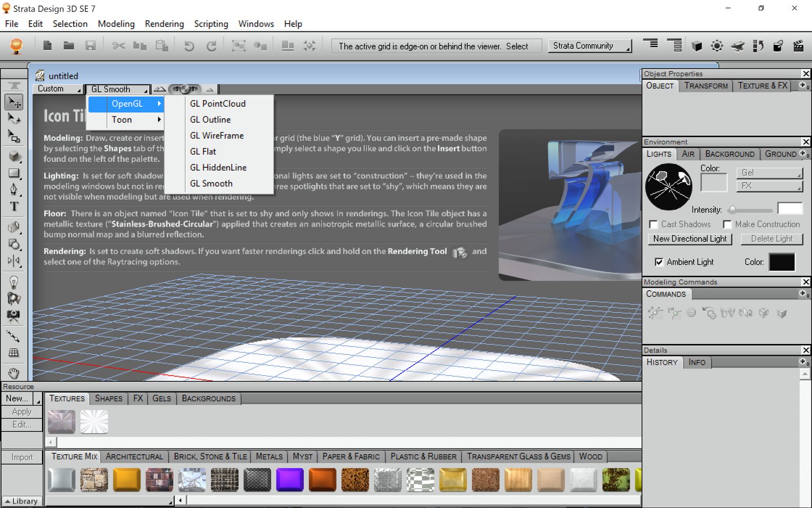Click the Intensity slider handle
This screenshot has width=812, height=508.
(x=732, y=209)
